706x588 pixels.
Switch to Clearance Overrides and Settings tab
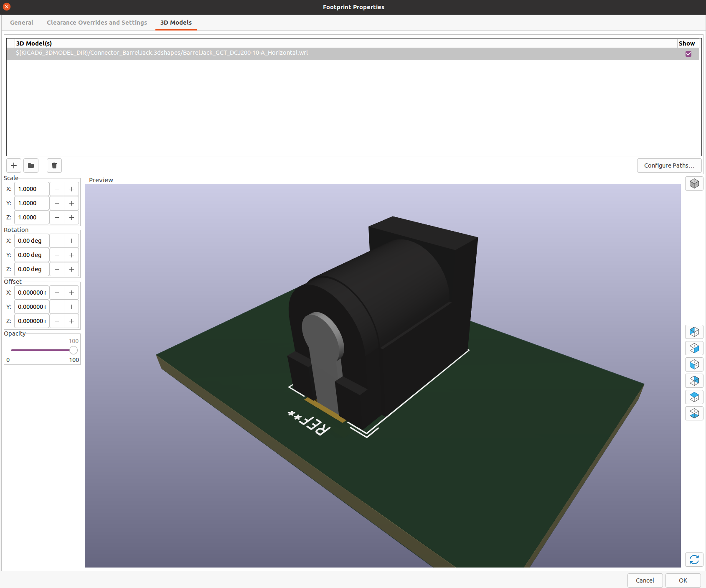click(x=97, y=23)
